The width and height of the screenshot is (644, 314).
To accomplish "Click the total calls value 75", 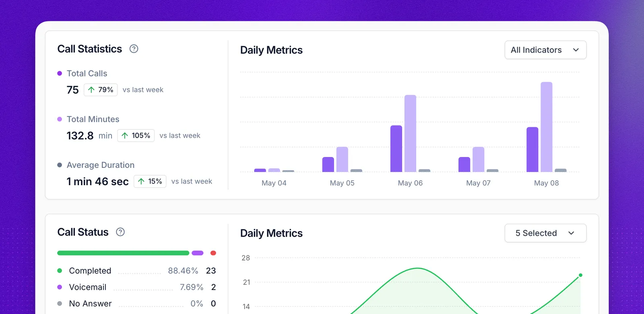I will click(72, 90).
